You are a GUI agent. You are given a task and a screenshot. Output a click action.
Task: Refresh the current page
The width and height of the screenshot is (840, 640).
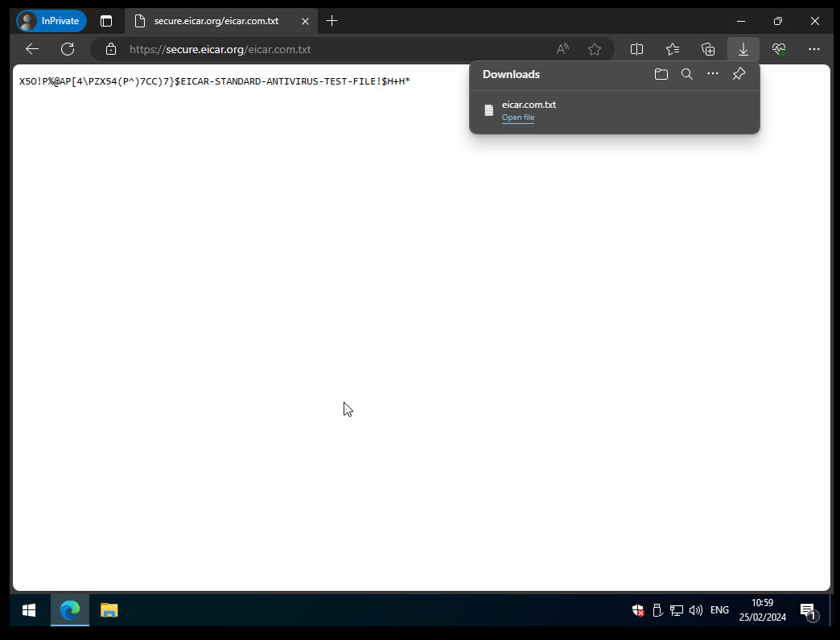tap(68, 49)
